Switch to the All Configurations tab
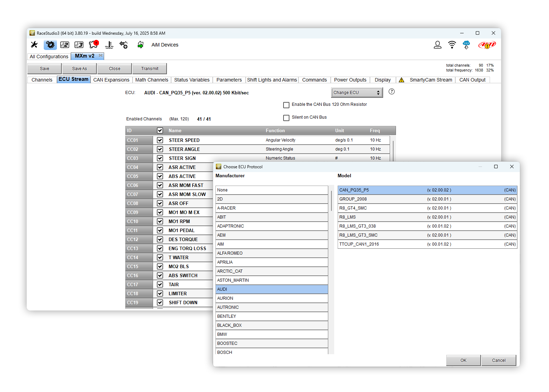 [49, 57]
